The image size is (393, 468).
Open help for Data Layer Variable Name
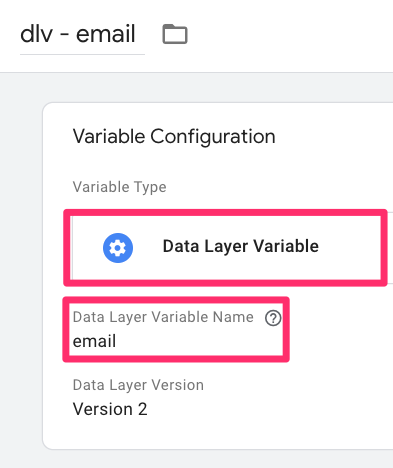(x=273, y=318)
